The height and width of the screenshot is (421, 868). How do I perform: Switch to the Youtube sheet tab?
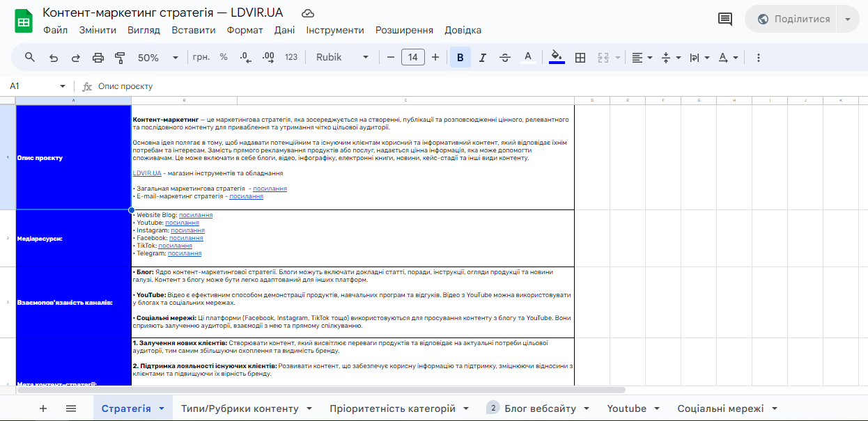pyautogui.click(x=626, y=408)
